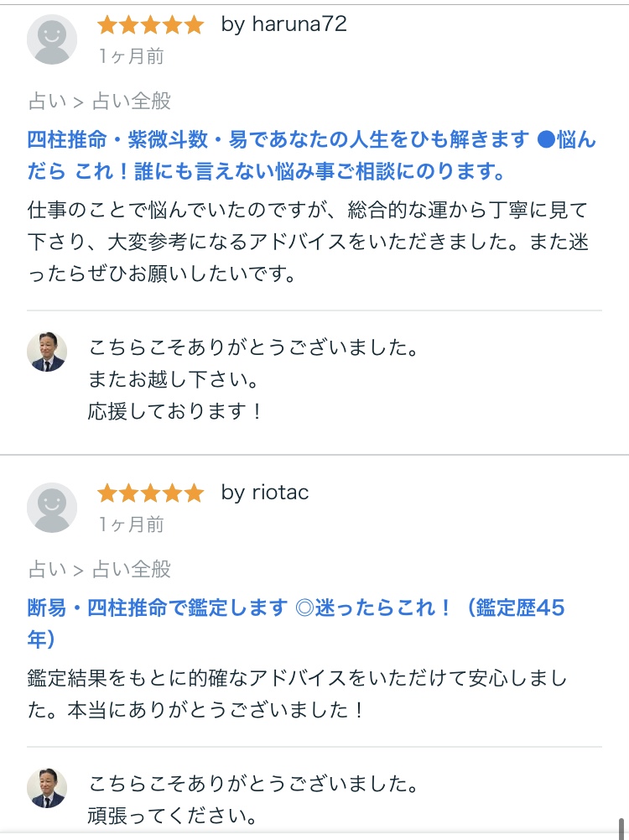Click the first star in haruna72's rating
Screen dimensions: 629x840
pyautogui.click(x=107, y=25)
